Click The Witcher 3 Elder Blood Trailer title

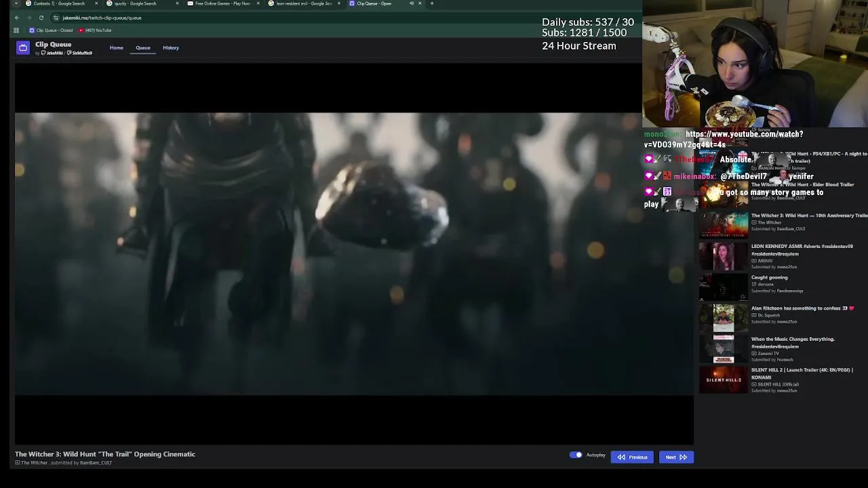tap(802, 184)
